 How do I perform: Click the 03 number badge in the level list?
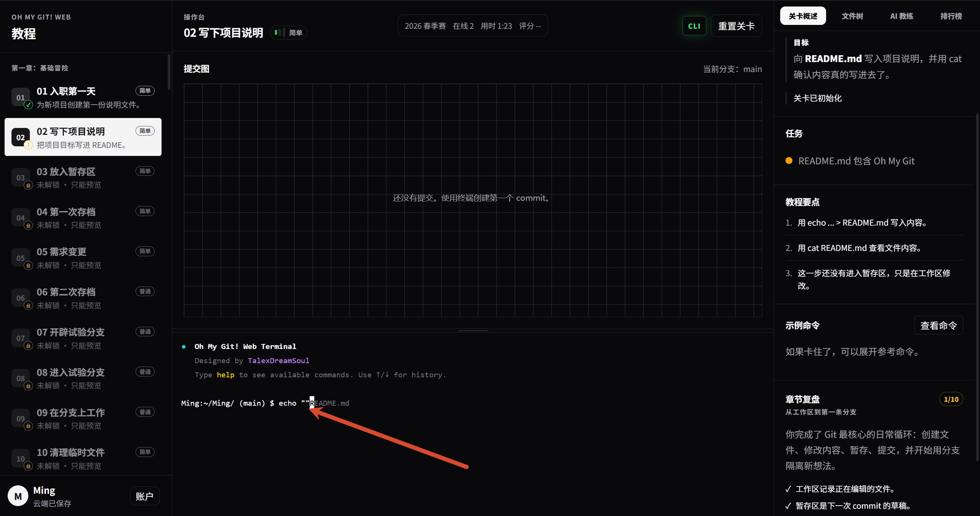pos(21,177)
